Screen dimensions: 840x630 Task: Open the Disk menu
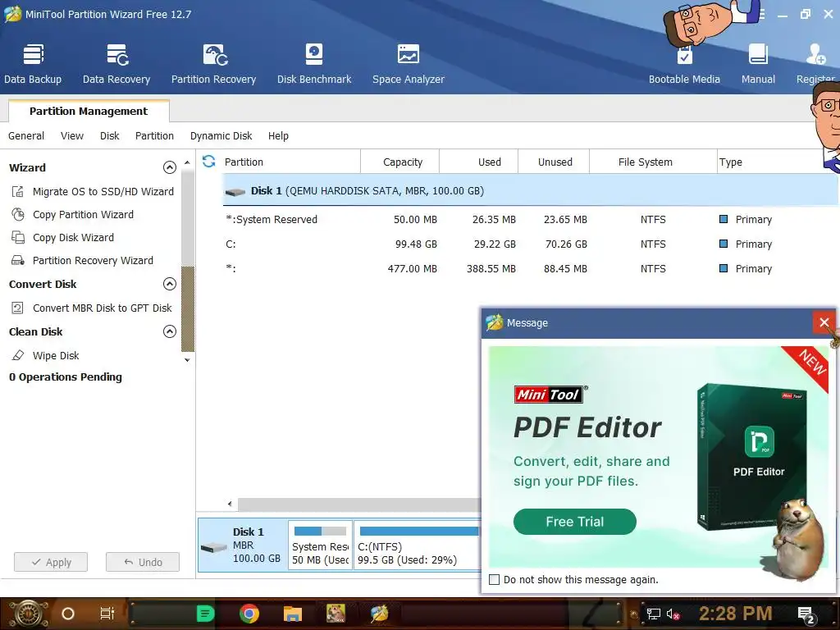click(x=109, y=135)
